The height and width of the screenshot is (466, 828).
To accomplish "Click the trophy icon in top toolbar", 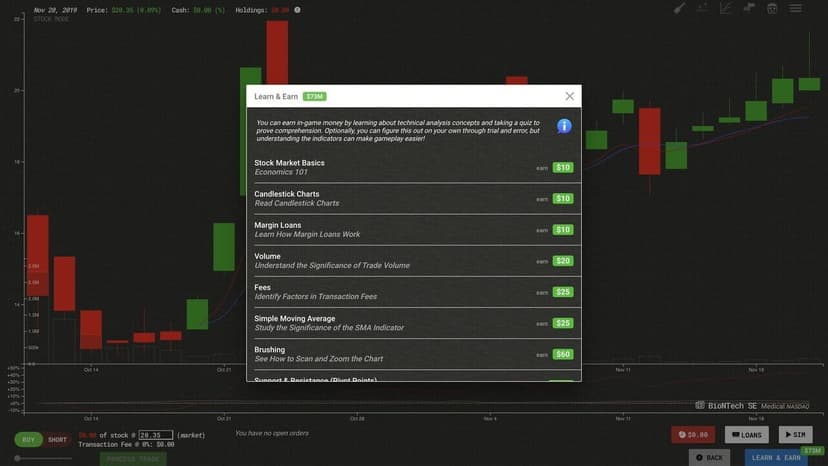I will pos(772,8).
